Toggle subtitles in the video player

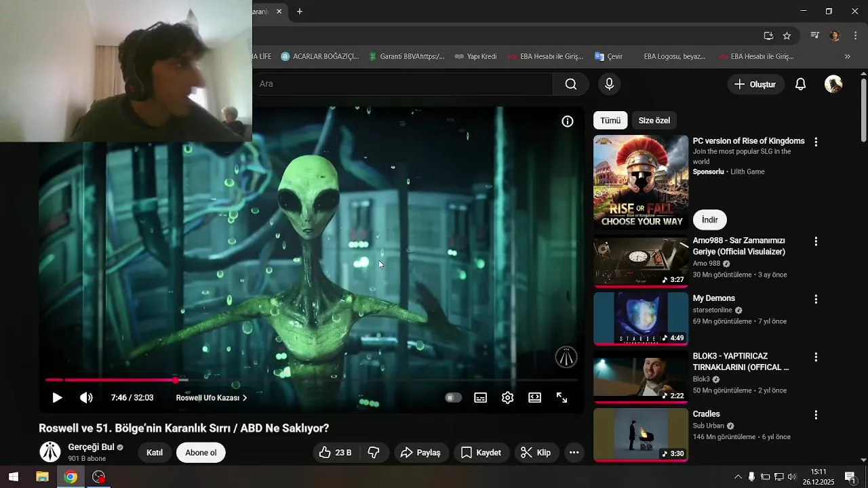(x=480, y=398)
